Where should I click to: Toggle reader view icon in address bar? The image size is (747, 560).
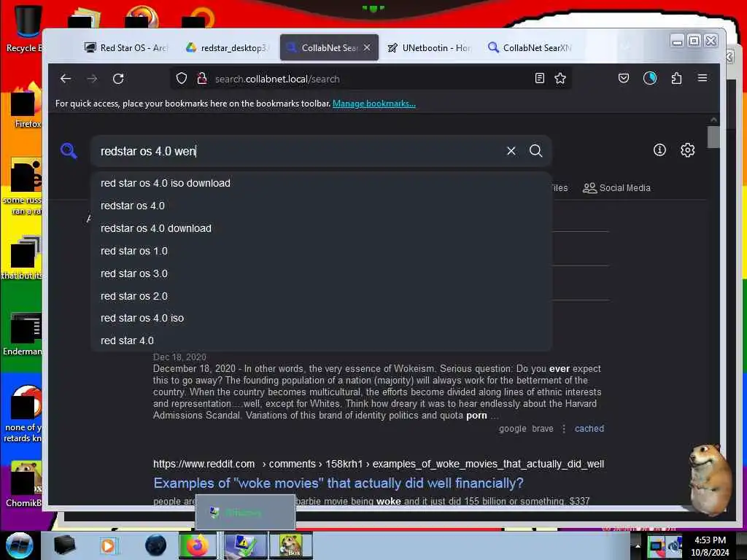(x=539, y=79)
